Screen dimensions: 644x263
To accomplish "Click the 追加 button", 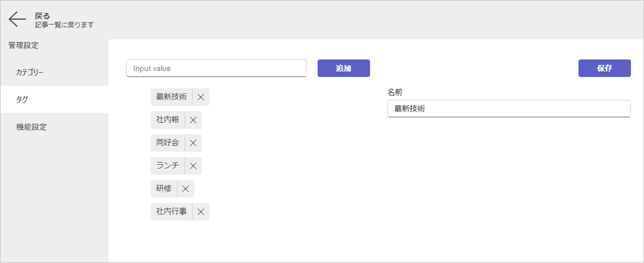I will pyautogui.click(x=343, y=68).
